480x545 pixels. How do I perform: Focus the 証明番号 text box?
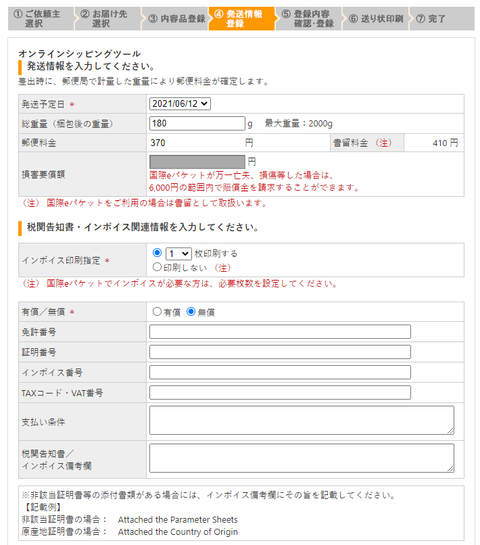click(280, 352)
